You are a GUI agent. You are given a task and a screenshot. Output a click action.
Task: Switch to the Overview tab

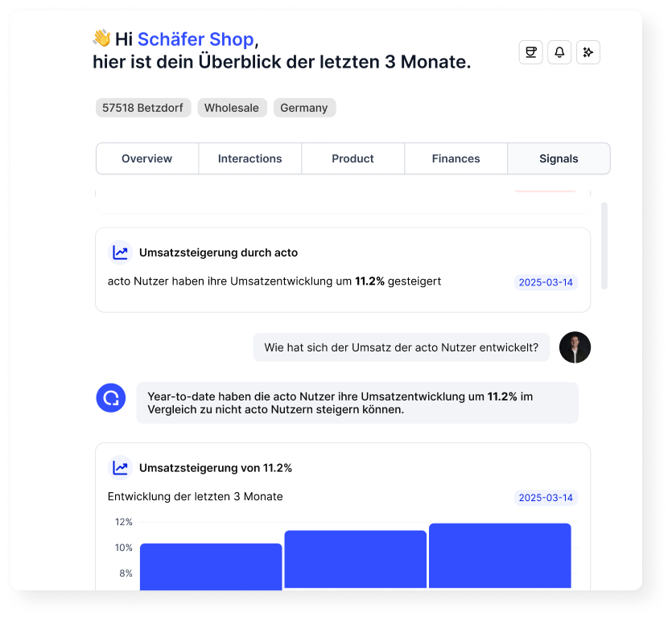click(x=147, y=158)
